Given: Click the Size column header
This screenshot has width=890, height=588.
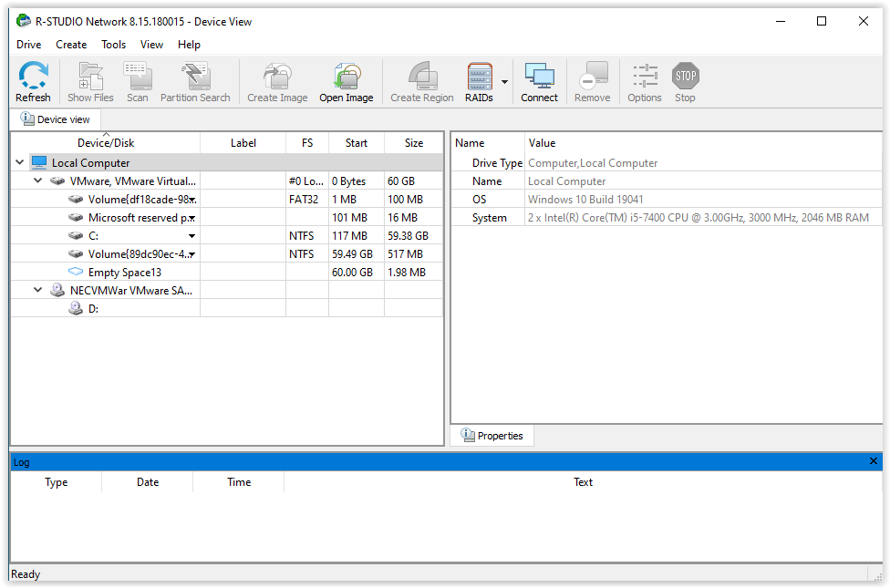Looking at the screenshot, I should tap(414, 143).
